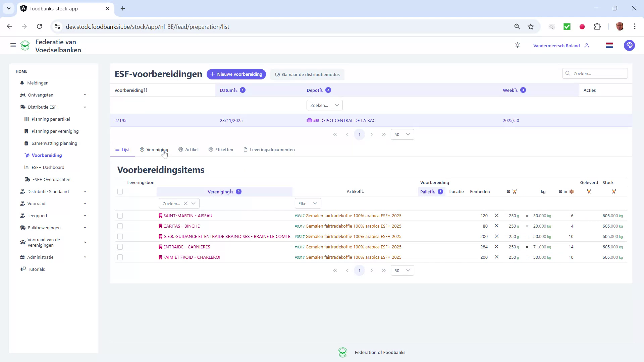644x362 pixels.
Task: Expand the Ontvangsten sidebar section
Action: tap(85, 95)
